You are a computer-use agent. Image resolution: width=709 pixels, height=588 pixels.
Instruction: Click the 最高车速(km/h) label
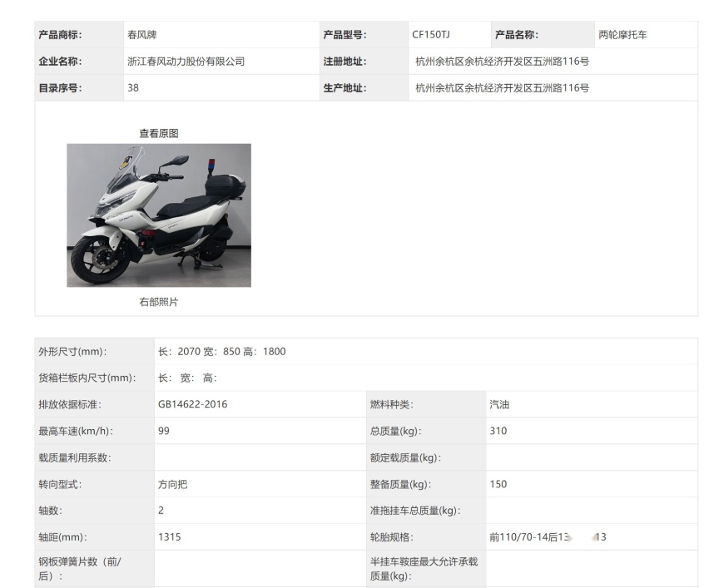(76, 431)
